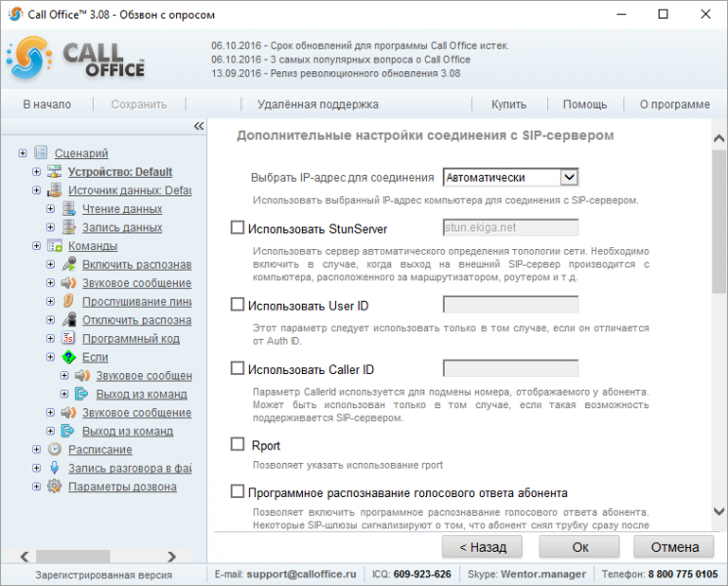
Task: Click speaker icon of first Звуковое сообщение
Action: coord(68,282)
